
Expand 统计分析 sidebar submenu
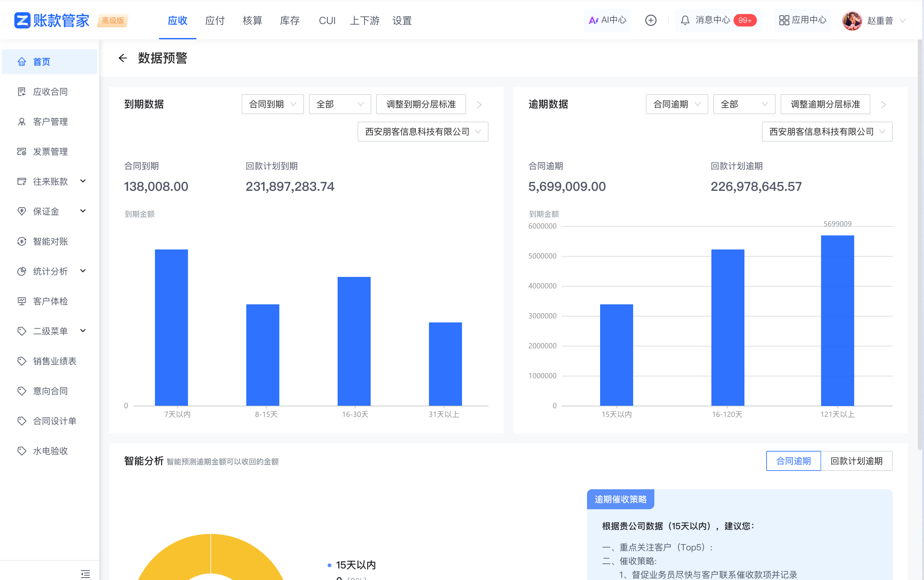(x=50, y=271)
